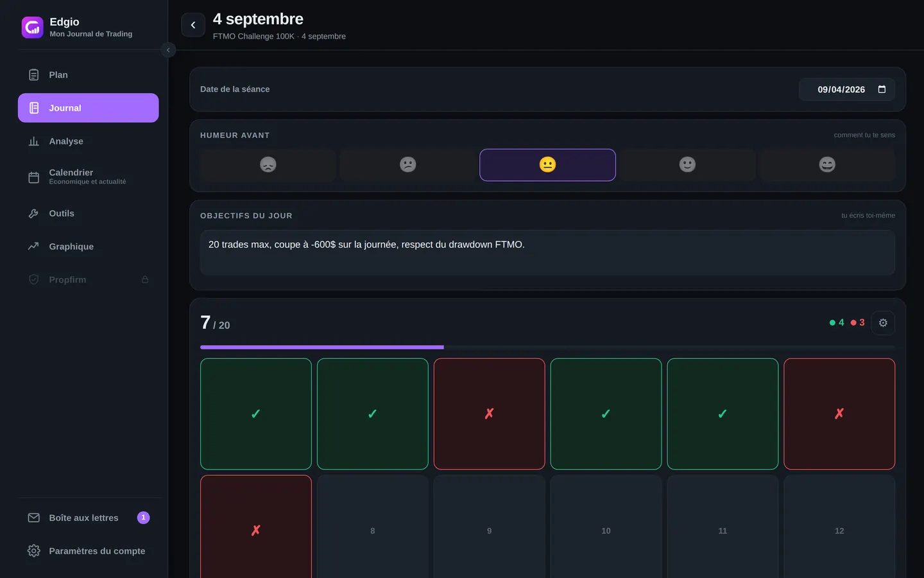The height and width of the screenshot is (578, 924).
Task: Toggle the fifth trade tile with checkmark
Action: (723, 414)
